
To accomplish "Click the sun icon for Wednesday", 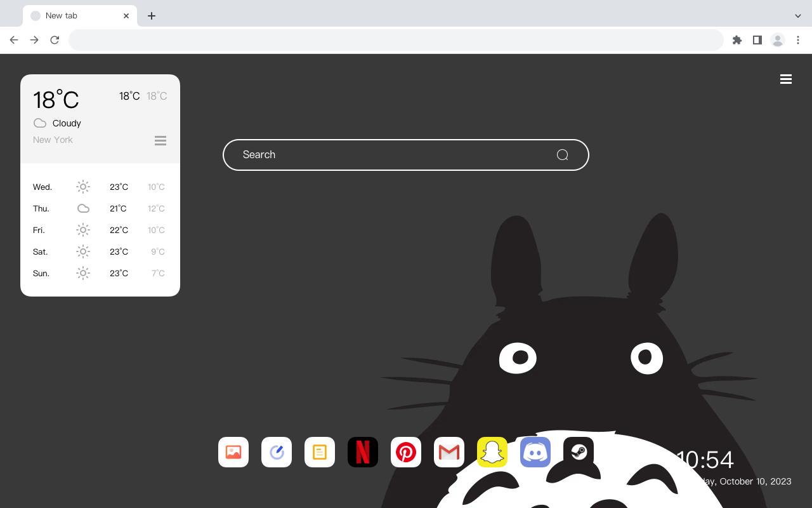I will tap(83, 187).
